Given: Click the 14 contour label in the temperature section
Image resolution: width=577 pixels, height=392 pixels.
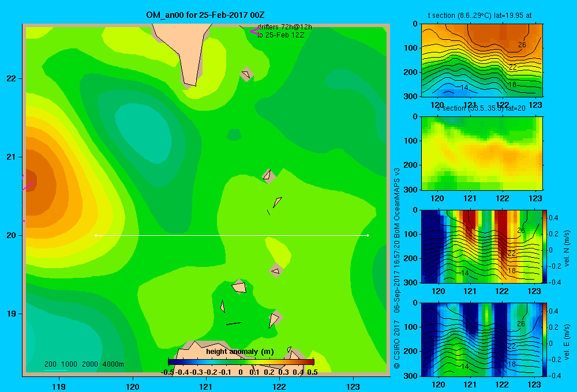Looking at the screenshot, I should click(x=464, y=88).
